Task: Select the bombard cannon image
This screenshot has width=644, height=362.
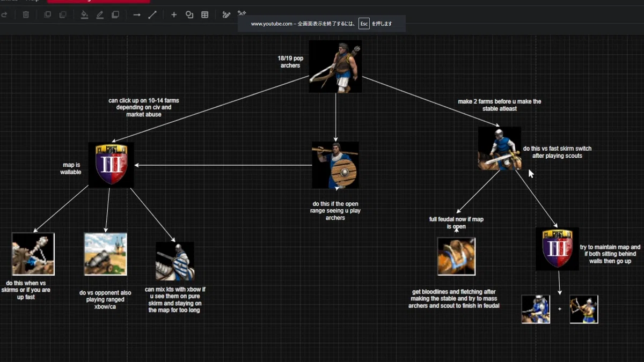Action: coord(105,254)
